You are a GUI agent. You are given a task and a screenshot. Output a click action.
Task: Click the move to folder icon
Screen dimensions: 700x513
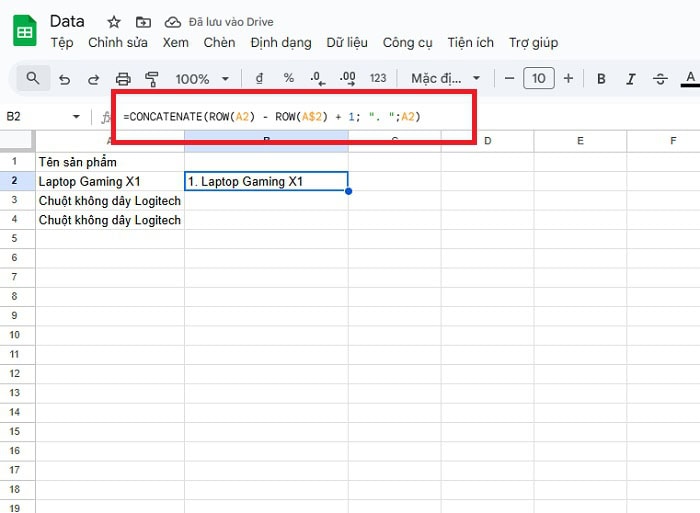(x=143, y=22)
